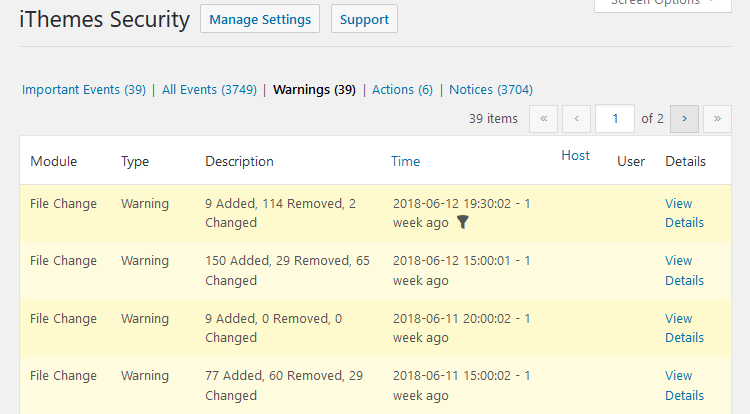Click the '39 items' count text
The image size is (750, 414).
(493, 119)
